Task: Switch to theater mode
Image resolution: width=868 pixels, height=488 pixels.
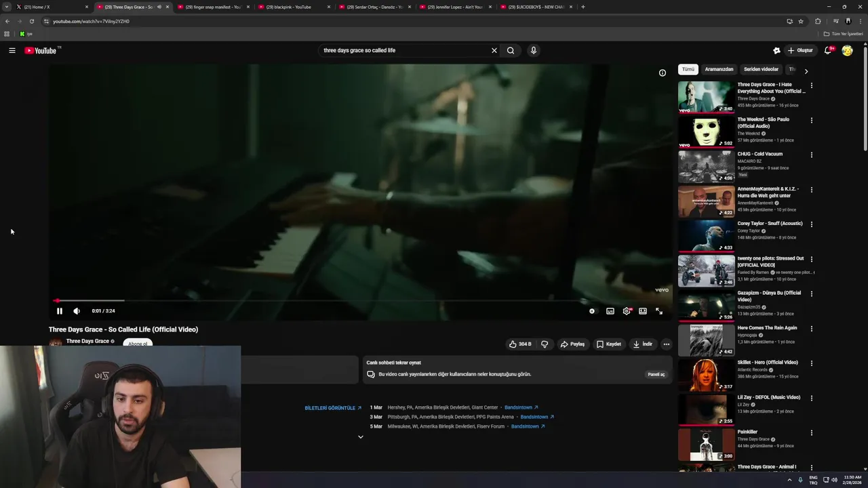Action: [643, 311]
